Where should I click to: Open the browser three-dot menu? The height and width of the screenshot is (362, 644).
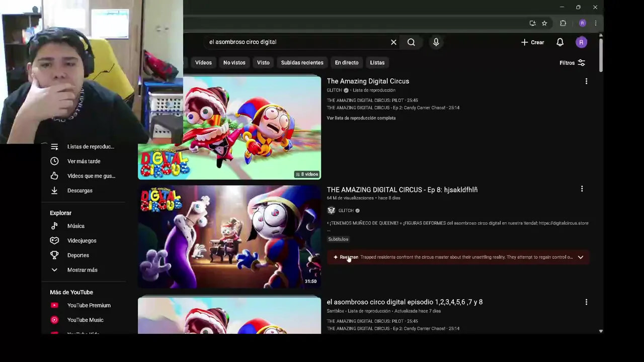click(596, 23)
